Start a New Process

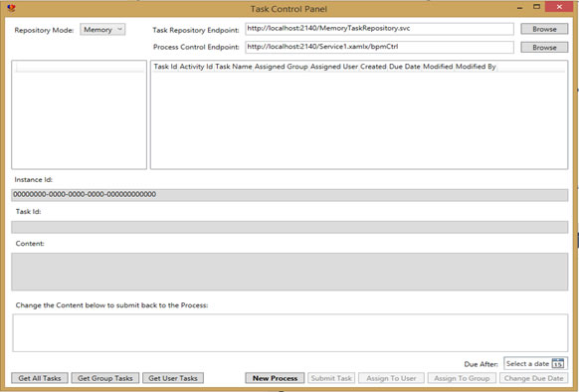tap(275, 378)
